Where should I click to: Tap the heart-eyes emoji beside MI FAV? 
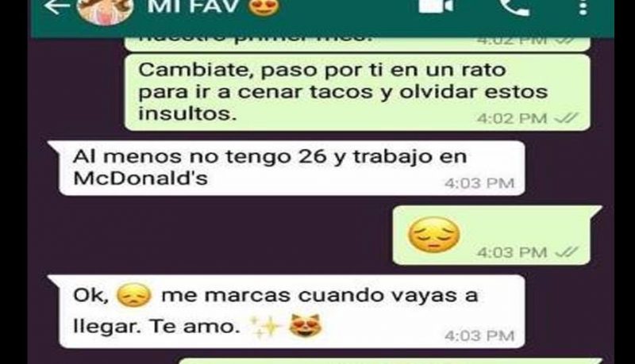click(x=264, y=6)
